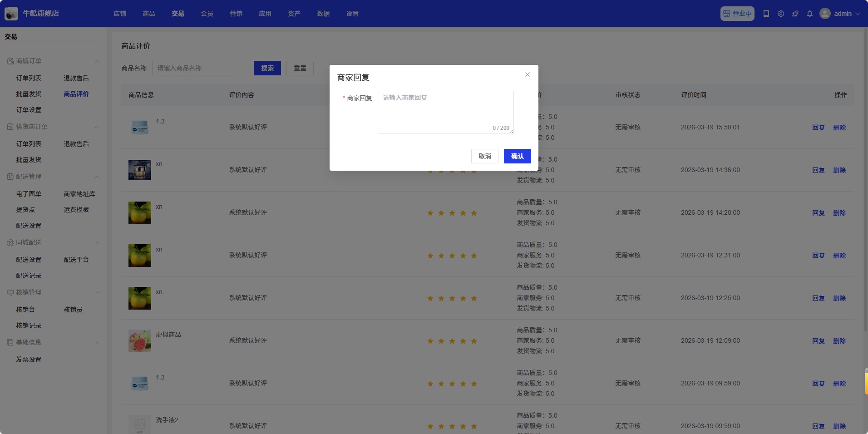Click the 12:31:00 review's product thumbnail
The width and height of the screenshot is (868, 434).
pyautogui.click(x=140, y=256)
